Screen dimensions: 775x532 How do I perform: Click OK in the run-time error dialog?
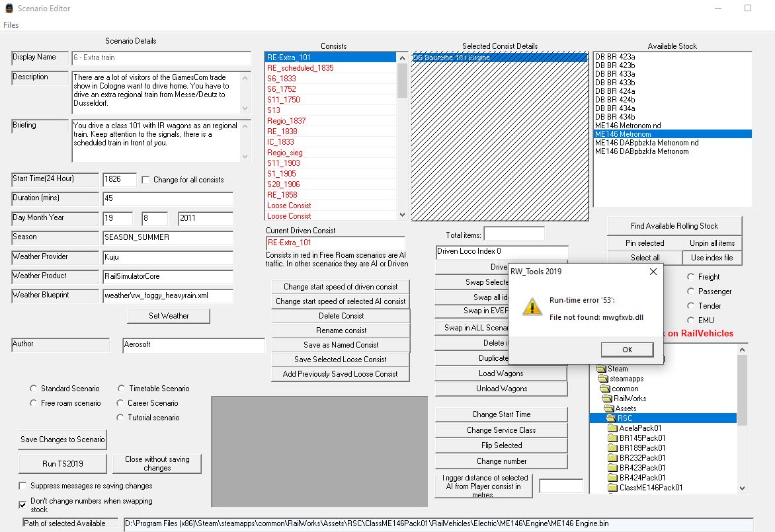(627, 350)
